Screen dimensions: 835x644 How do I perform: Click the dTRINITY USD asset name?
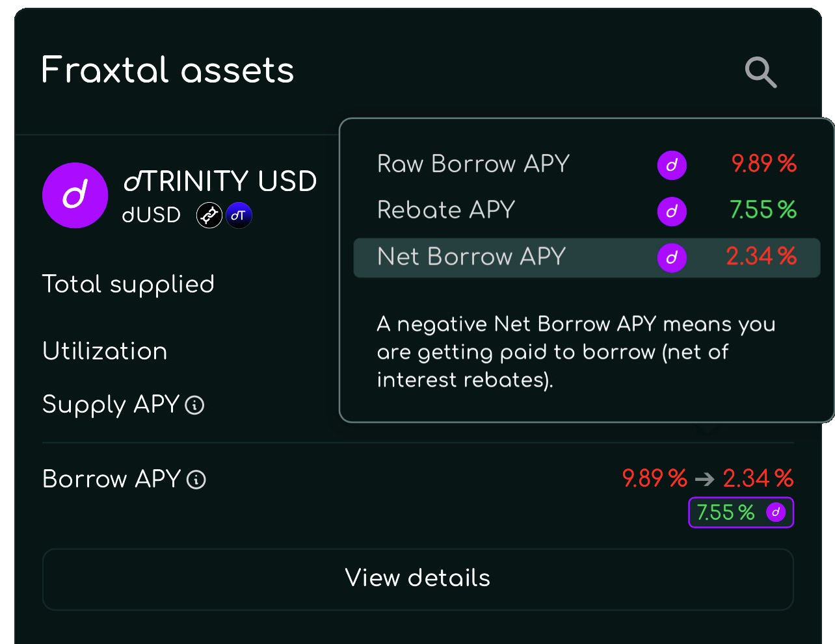[x=220, y=182]
